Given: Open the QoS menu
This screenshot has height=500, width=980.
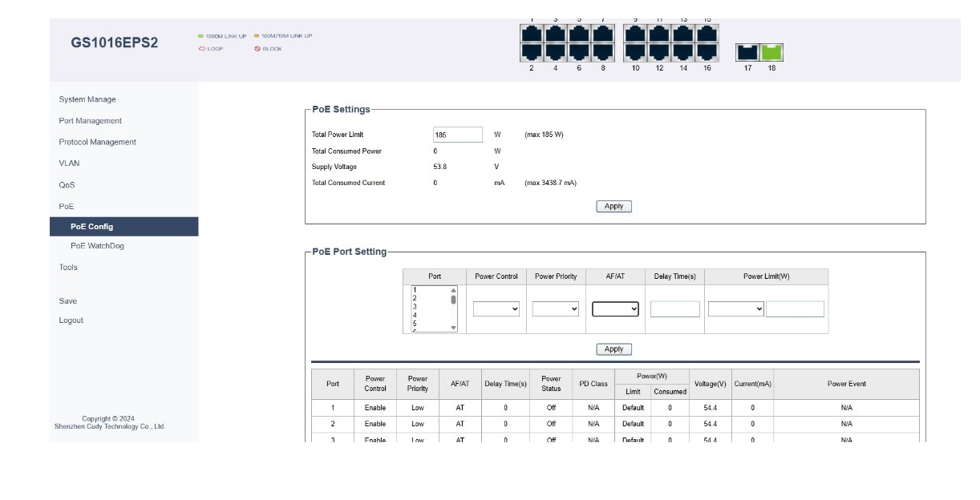Looking at the screenshot, I should point(67,185).
